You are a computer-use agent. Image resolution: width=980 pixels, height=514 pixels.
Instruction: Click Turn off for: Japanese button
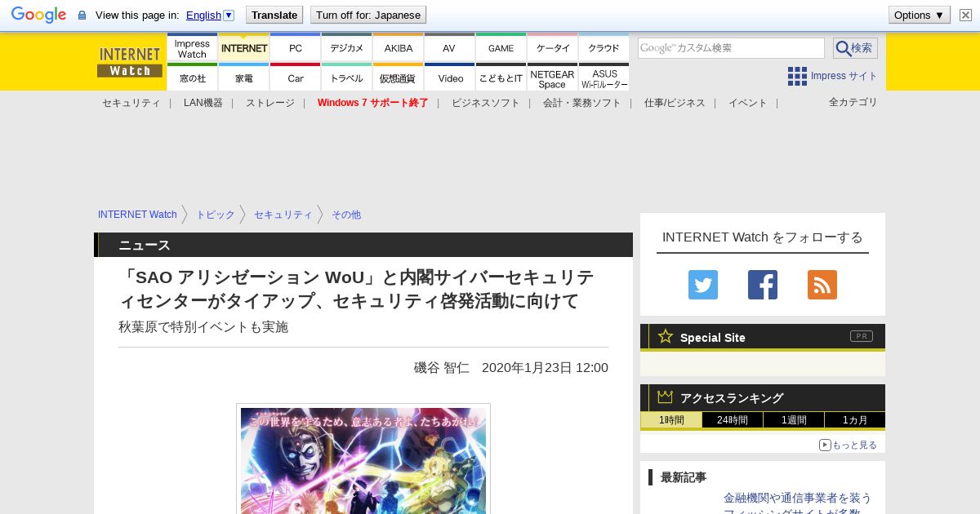[x=368, y=15]
